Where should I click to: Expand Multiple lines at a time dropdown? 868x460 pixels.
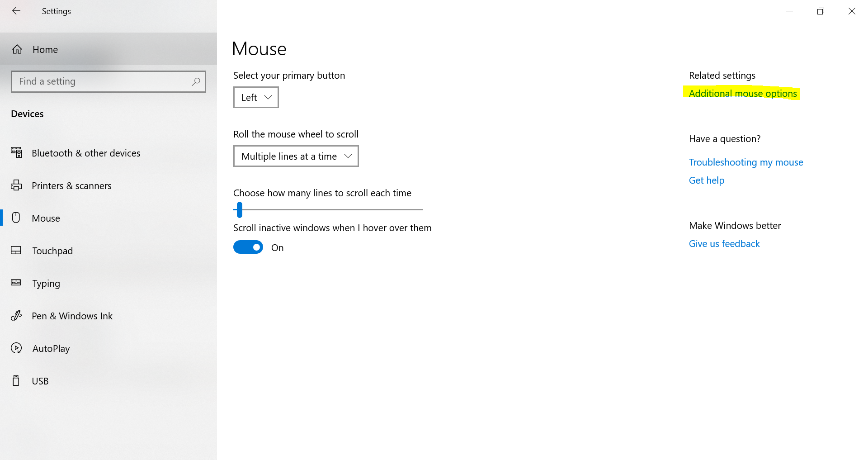click(x=296, y=156)
